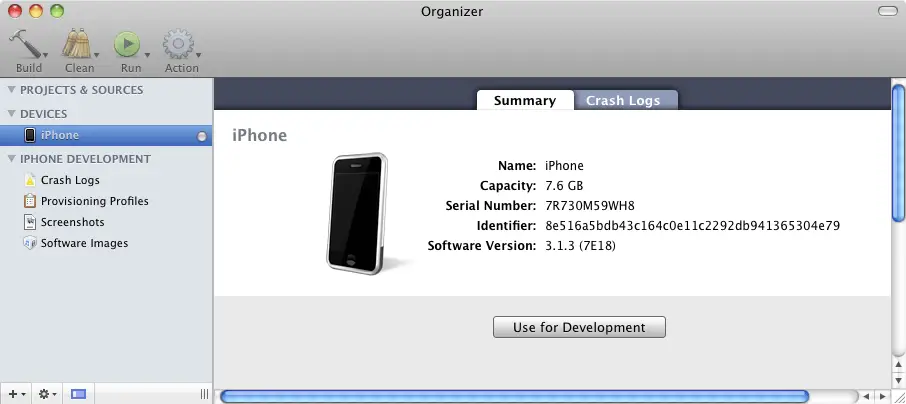Click the Clean broom icon
The image size is (906, 404).
[x=77, y=44]
